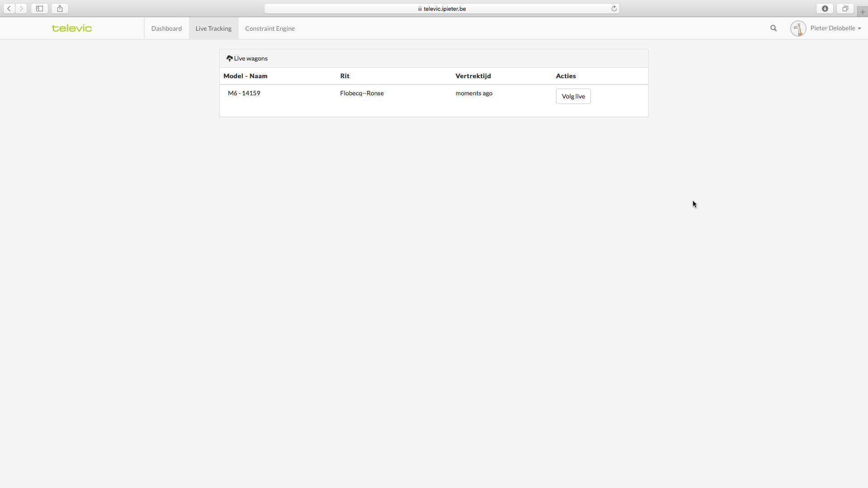Open the Dashboard tab
Image resolution: width=868 pixels, height=488 pixels.
[166, 28]
